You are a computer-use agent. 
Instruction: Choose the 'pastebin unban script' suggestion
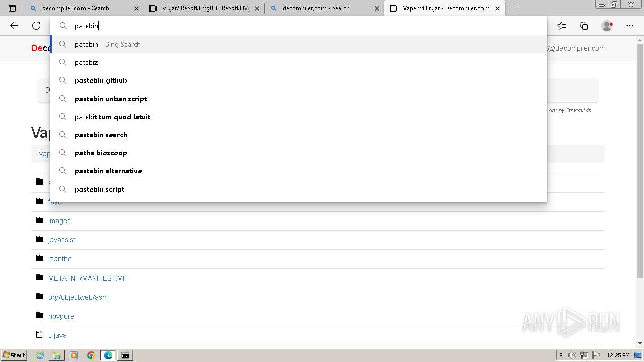click(x=111, y=99)
